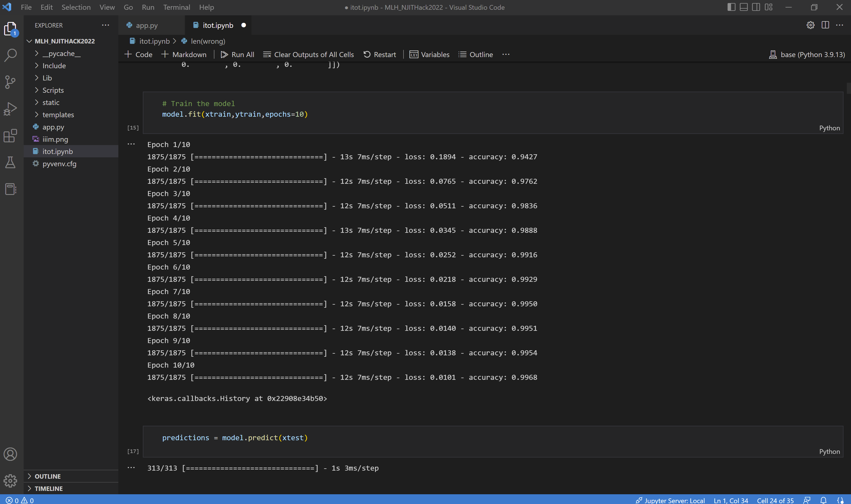Expand the TIMELINE section
851x504 pixels.
tap(48, 488)
